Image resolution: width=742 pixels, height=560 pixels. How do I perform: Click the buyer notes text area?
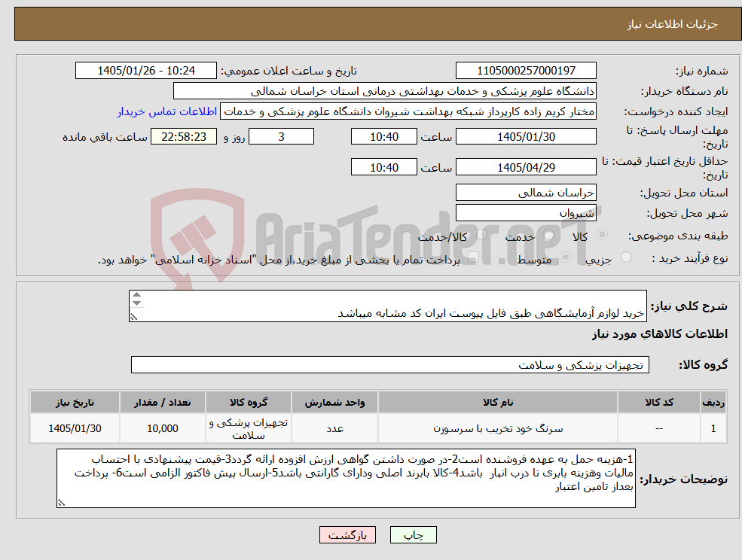346,478
